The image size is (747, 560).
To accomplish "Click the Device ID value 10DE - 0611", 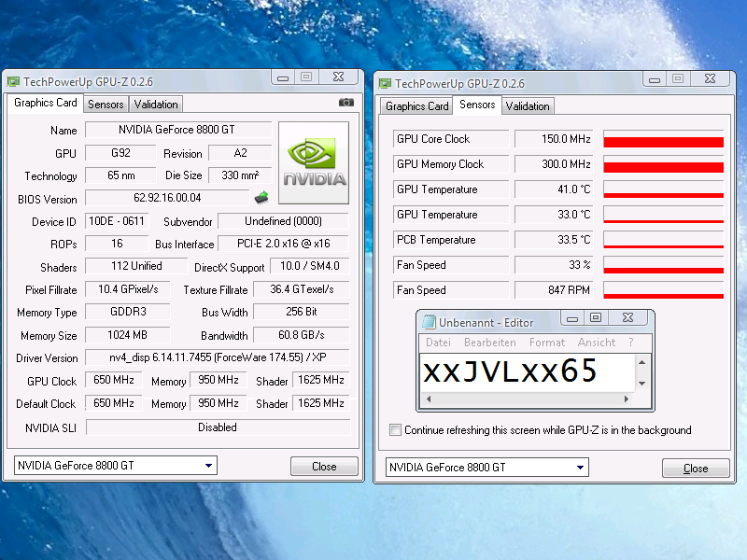I will (x=117, y=221).
